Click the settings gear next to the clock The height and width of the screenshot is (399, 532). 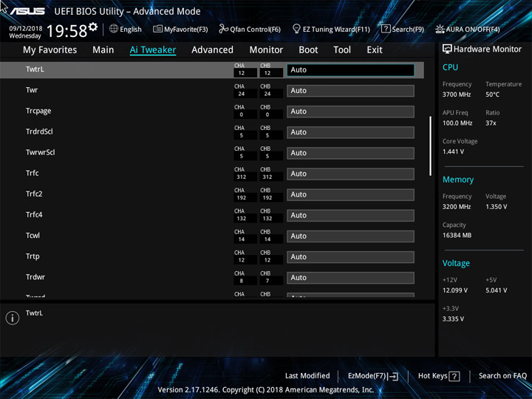(93, 27)
